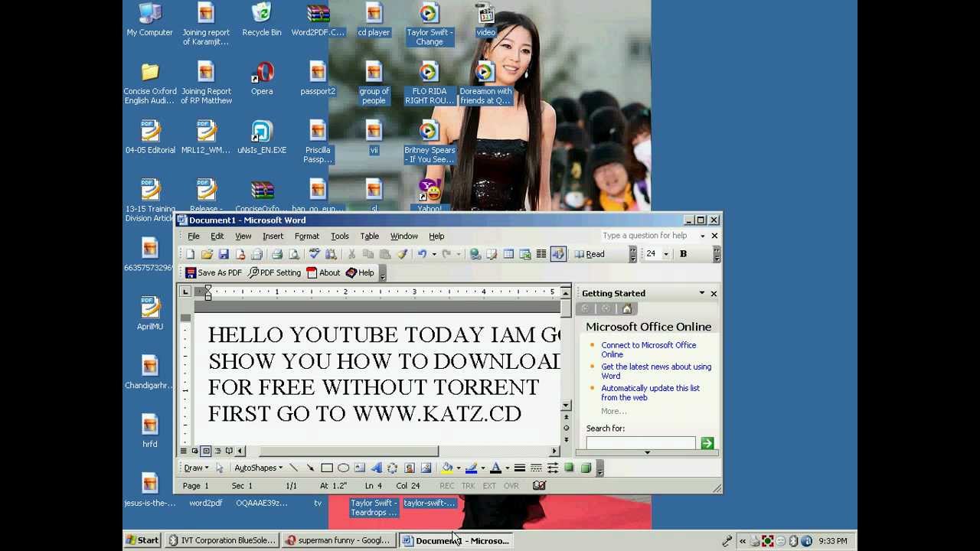The width and height of the screenshot is (980, 551).
Task: Open the Format menu
Action: [x=306, y=236]
